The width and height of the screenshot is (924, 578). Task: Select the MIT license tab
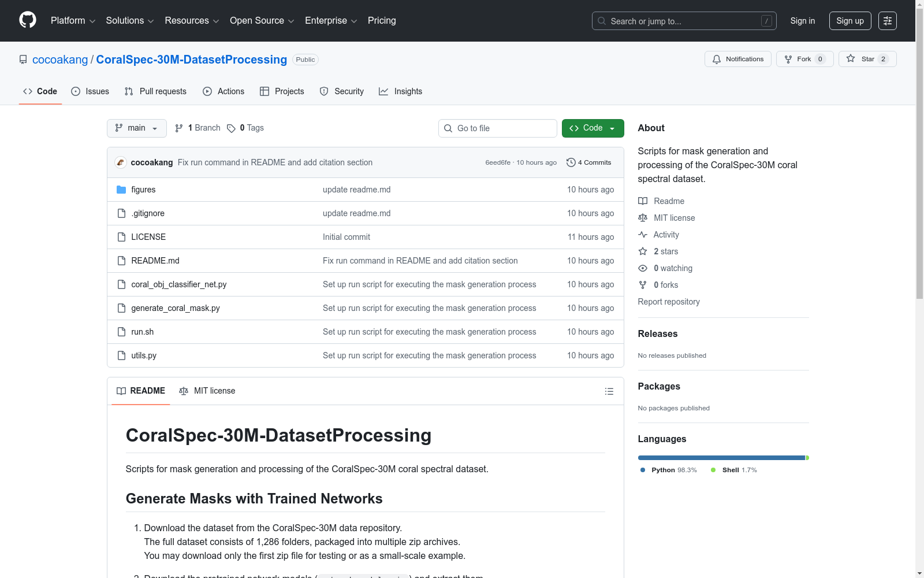[x=207, y=391]
